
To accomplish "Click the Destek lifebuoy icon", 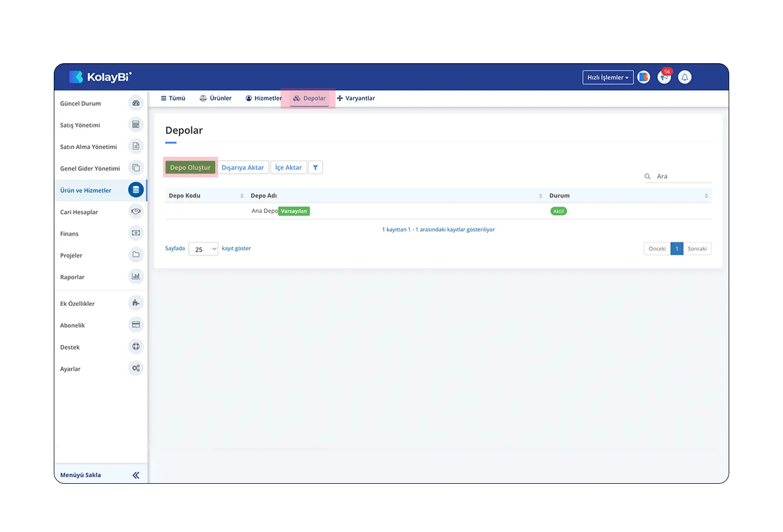I will click(x=136, y=346).
